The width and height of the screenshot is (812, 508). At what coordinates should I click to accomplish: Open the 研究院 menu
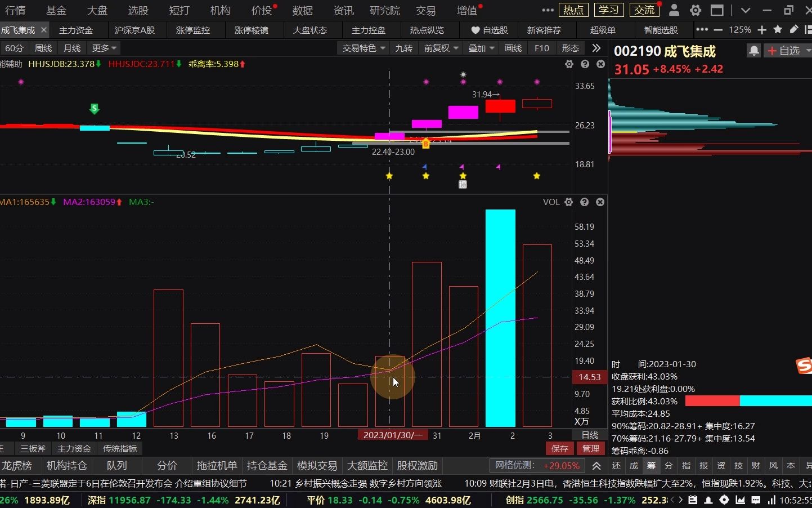385,10
